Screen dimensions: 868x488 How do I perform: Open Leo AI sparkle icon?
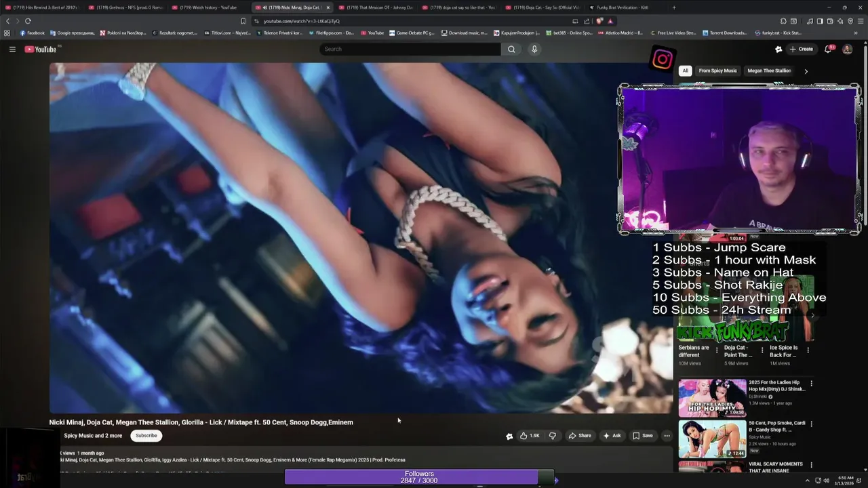(x=840, y=21)
